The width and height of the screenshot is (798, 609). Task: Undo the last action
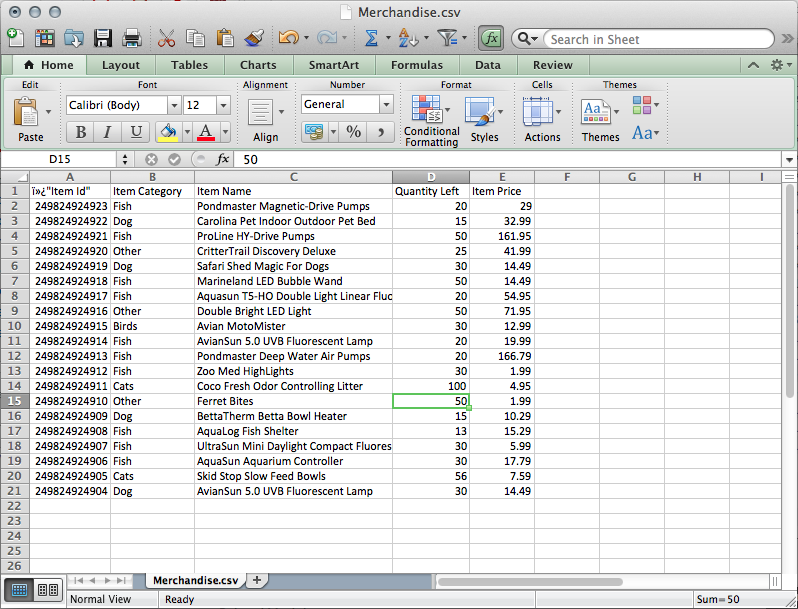click(x=289, y=38)
